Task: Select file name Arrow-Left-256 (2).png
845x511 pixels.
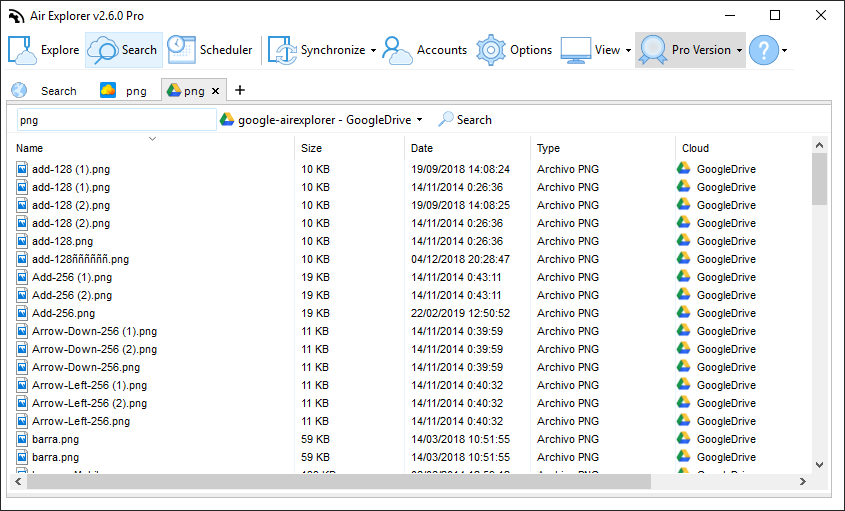Action: tap(89, 403)
